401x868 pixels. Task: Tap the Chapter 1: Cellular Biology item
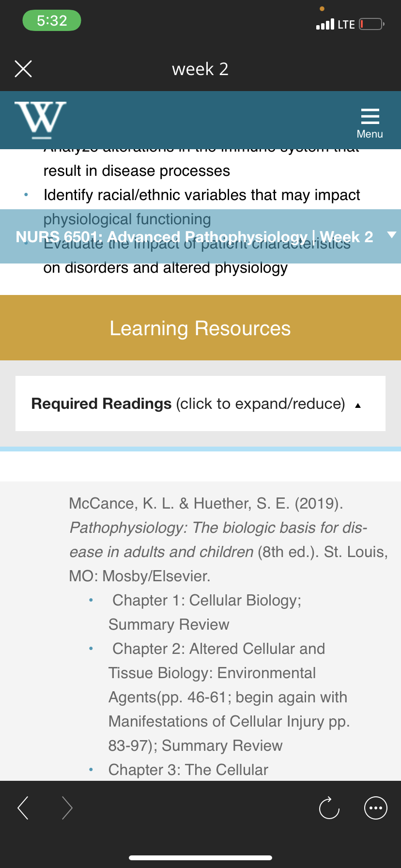coord(205,612)
